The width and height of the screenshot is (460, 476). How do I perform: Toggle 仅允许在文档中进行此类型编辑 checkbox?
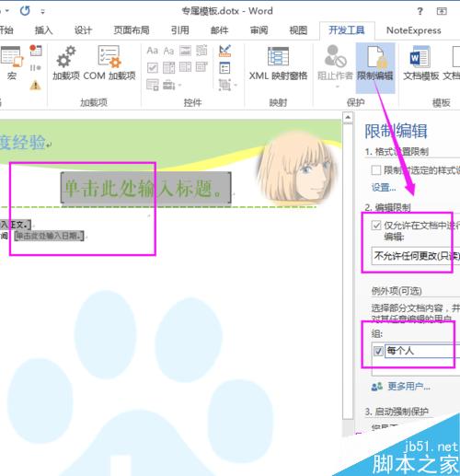pos(376,226)
